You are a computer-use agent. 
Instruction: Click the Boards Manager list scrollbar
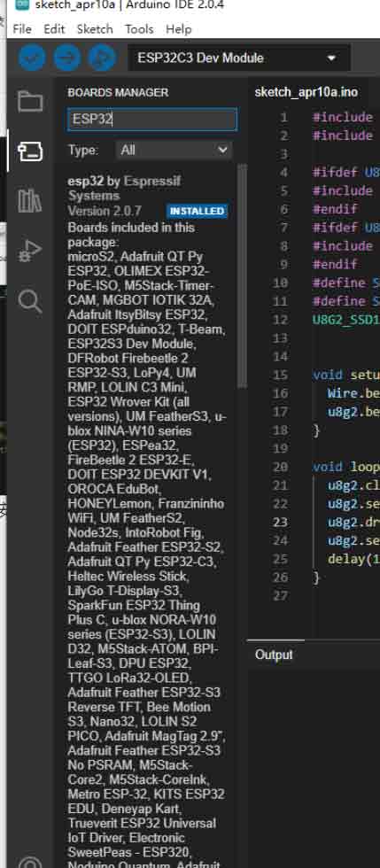tap(242, 275)
